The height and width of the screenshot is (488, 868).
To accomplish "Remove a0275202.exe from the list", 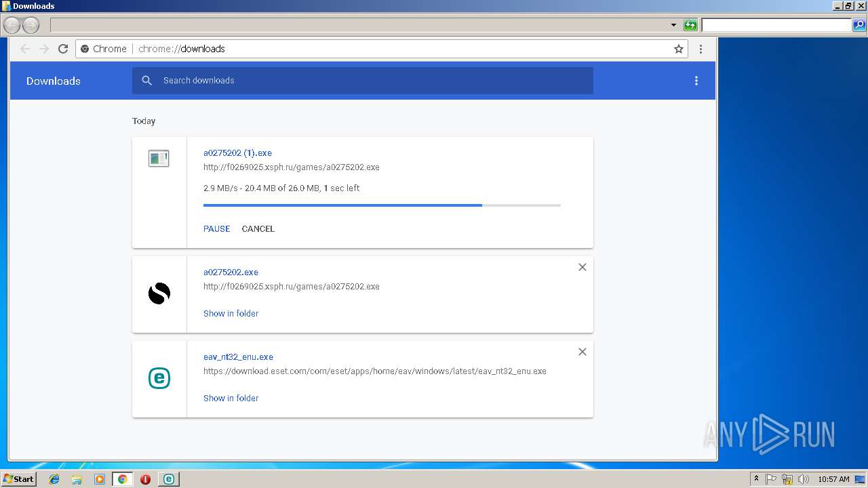I will [x=582, y=267].
